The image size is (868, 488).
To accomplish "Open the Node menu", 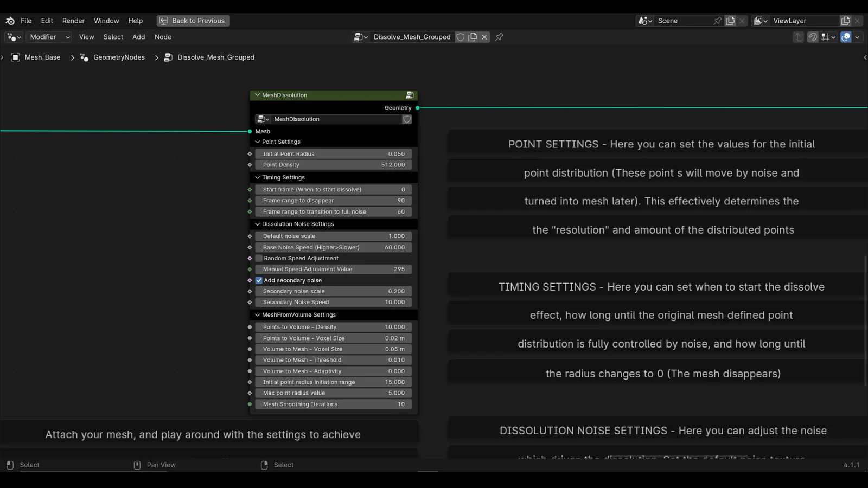I will [162, 37].
